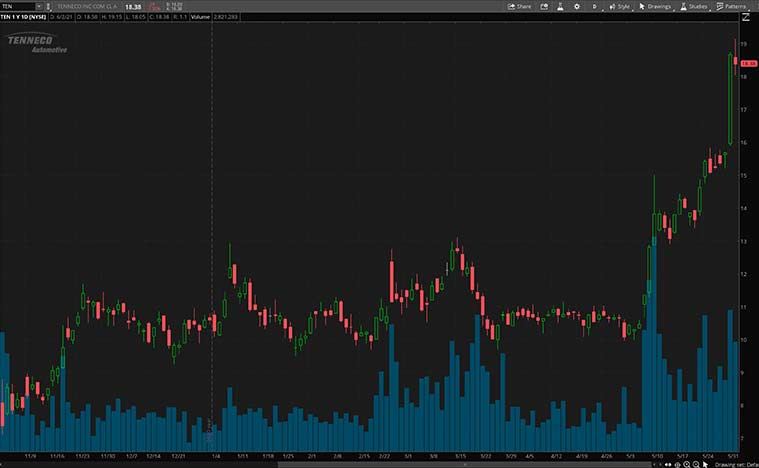Viewport: 759px width, 468px height.
Task: Click the Z icon above the price axis
Action: point(745,17)
